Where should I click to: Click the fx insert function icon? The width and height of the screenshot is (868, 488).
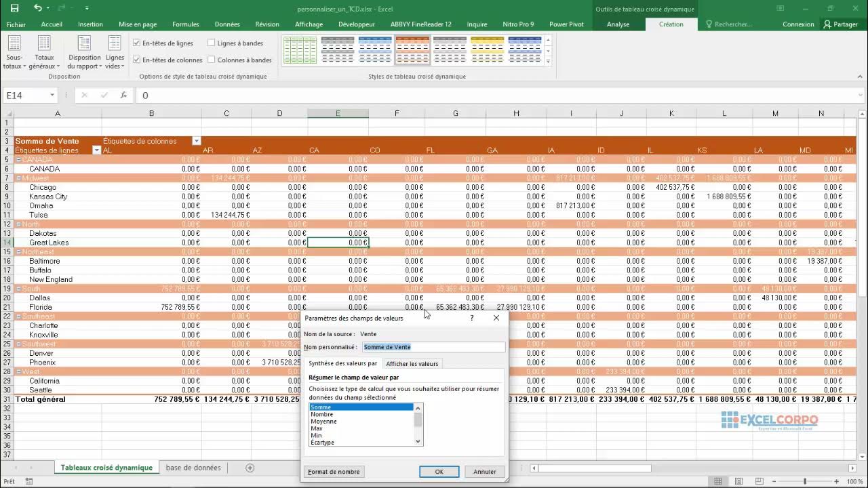[123, 96]
